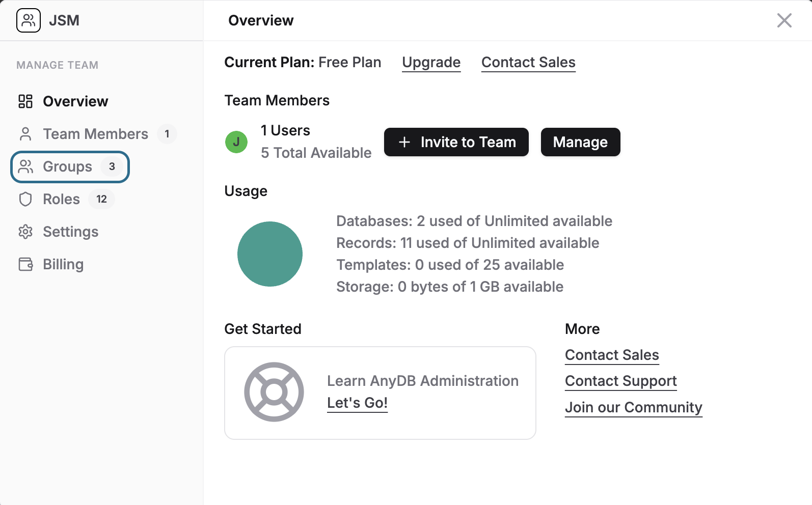Click the teal usage circle chart
The width and height of the screenshot is (812, 505).
coord(270,254)
